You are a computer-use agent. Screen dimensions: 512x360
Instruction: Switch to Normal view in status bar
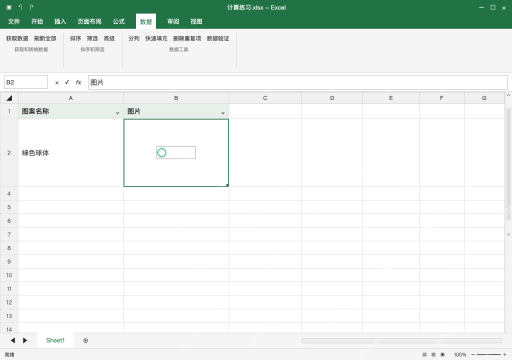tap(424, 355)
